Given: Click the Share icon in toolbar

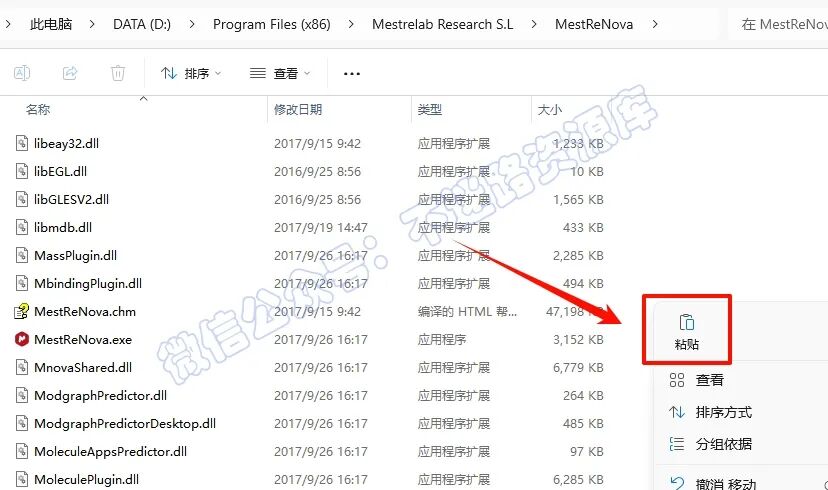Looking at the screenshot, I should click(x=70, y=73).
